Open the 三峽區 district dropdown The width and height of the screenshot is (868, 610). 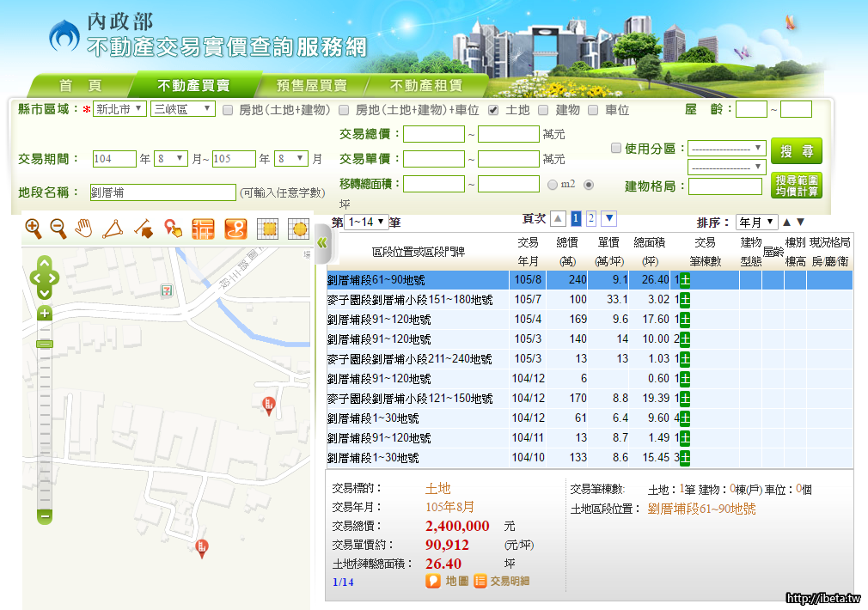[x=182, y=109]
